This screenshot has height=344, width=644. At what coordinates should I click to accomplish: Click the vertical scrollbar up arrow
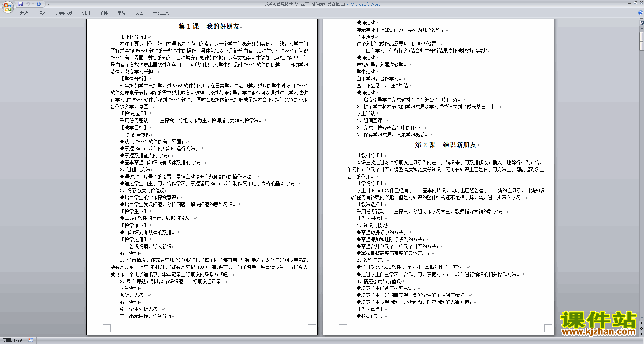pyautogui.click(x=642, y=29)
